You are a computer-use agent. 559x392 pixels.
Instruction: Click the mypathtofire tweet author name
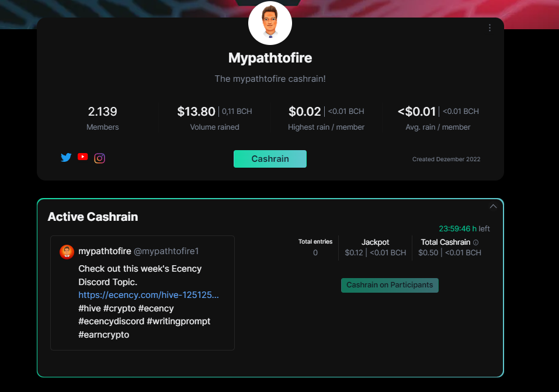coord(105,251)
